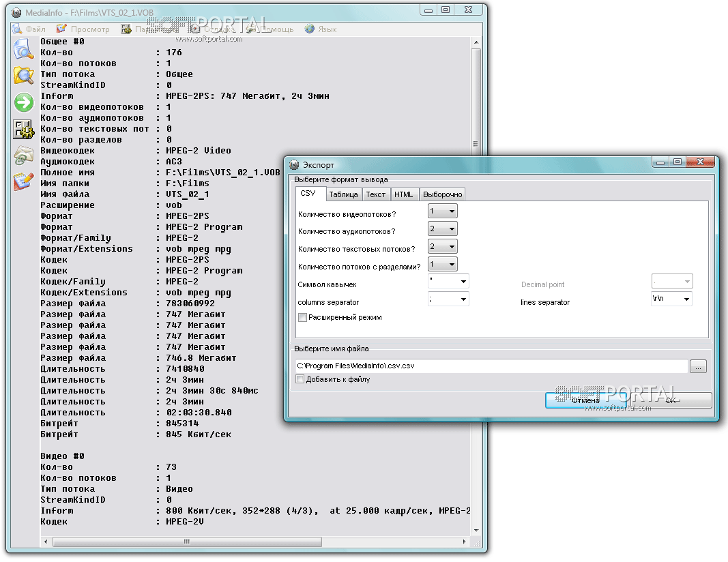Click the "MPEG-2 Video" value
This screenshot has height=562, width=728.
click(x=199, y=150)
